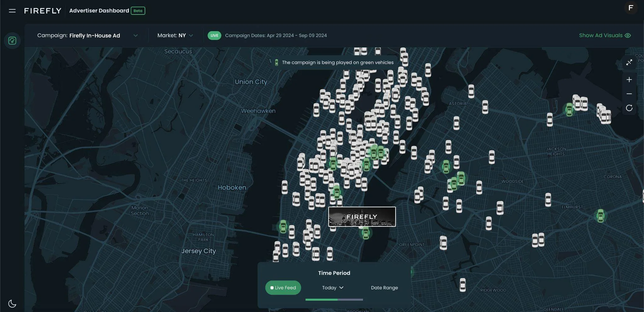Switch to the Date Range tab
The height and width of the screenshot is (312, 644).
point(384,287)
